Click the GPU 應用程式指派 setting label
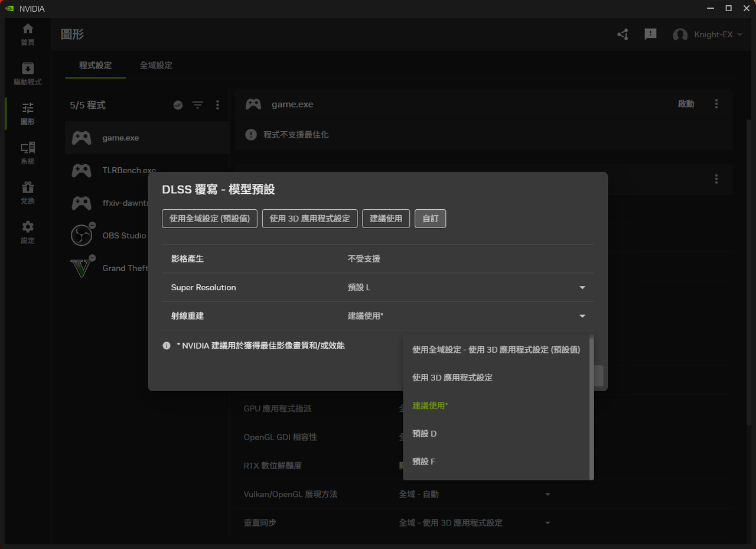Image resolution: width=756 pixels, height=549 pixels. [x=278, y=408]
